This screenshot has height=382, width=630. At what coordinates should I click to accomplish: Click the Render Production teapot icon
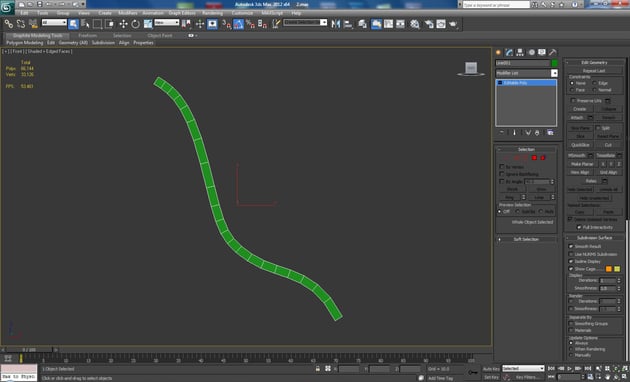(x=453, y=24)
